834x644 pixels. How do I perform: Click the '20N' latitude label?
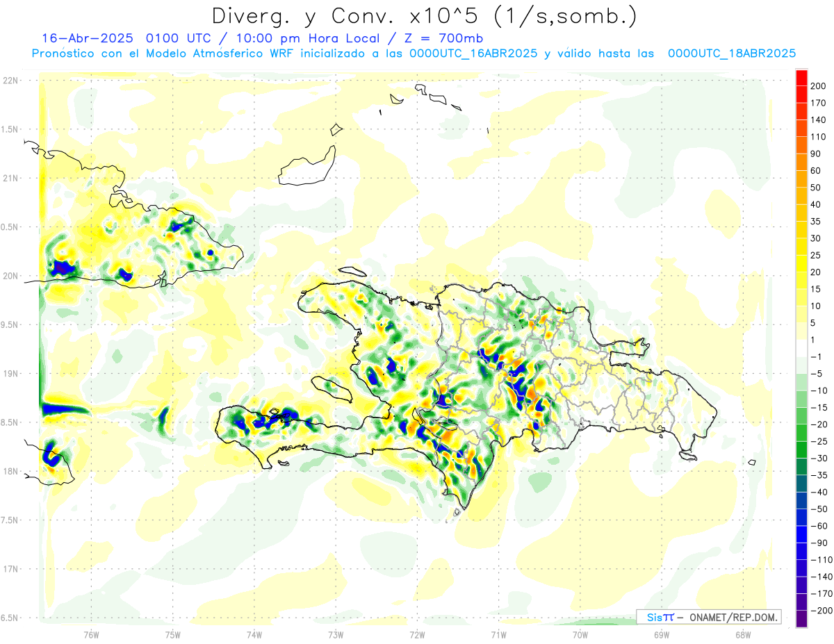[x=10, y=276]
